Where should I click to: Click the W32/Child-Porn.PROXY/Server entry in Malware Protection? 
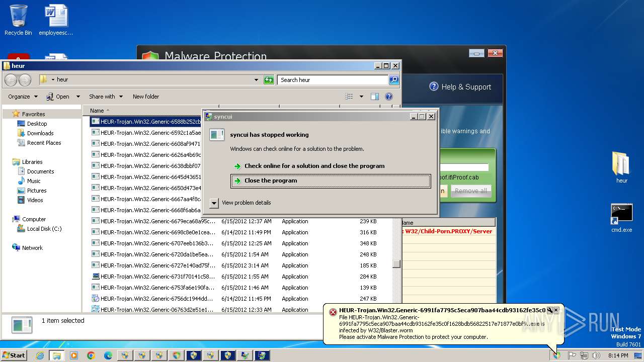pyautogui.click(x=448, y=231)
